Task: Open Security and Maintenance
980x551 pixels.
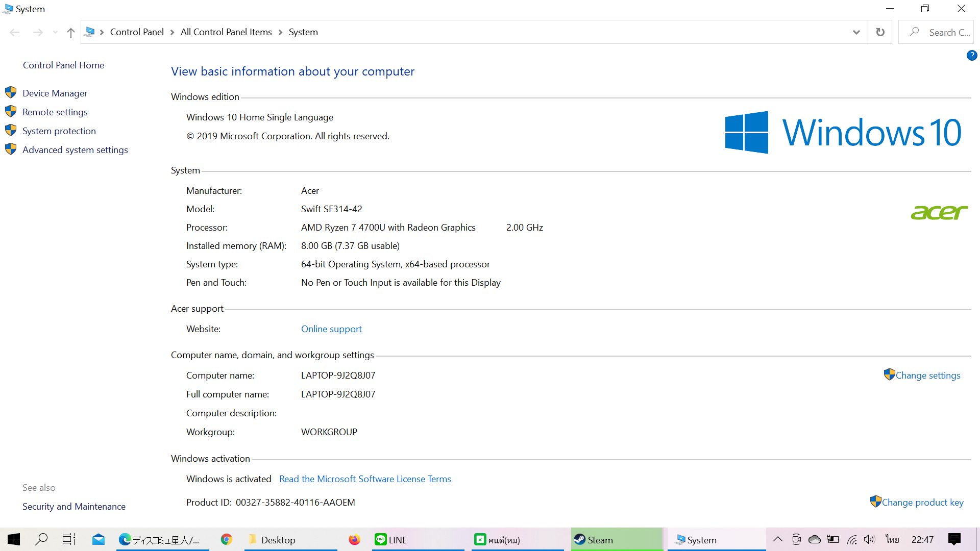Action: (74, 506)
